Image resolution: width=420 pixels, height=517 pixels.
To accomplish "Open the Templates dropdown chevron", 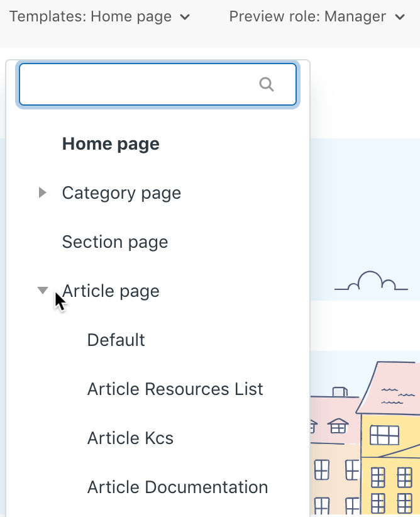I will pyautogui.click(x=184, y=17).
